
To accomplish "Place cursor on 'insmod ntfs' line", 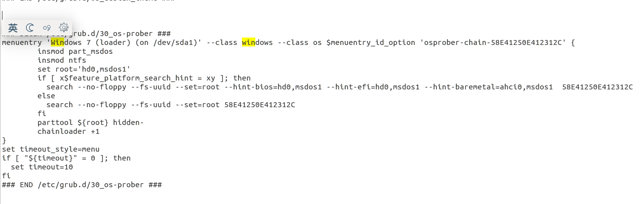I will coord(62,60).
